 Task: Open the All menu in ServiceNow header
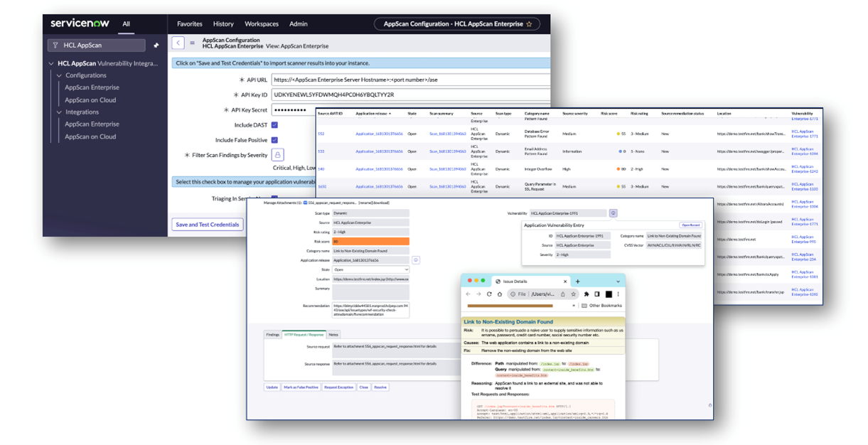point(126,24)
